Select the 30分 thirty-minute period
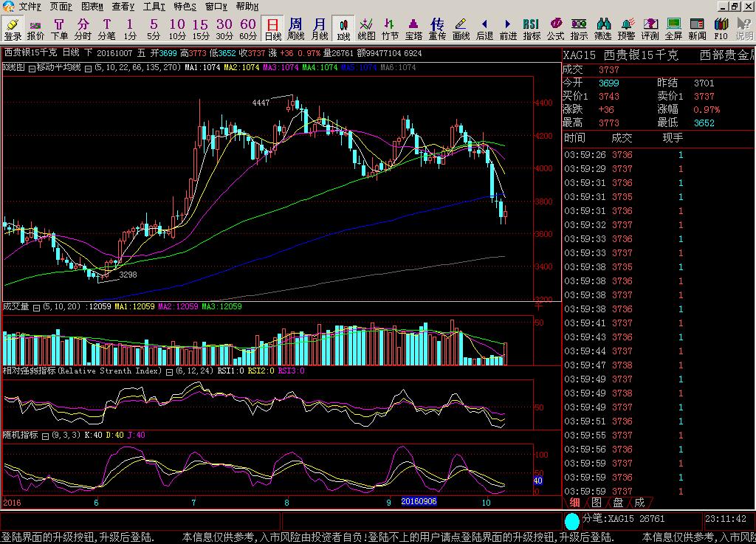Image resolution: width=756 pixels, height=544 pixels. 224,29
